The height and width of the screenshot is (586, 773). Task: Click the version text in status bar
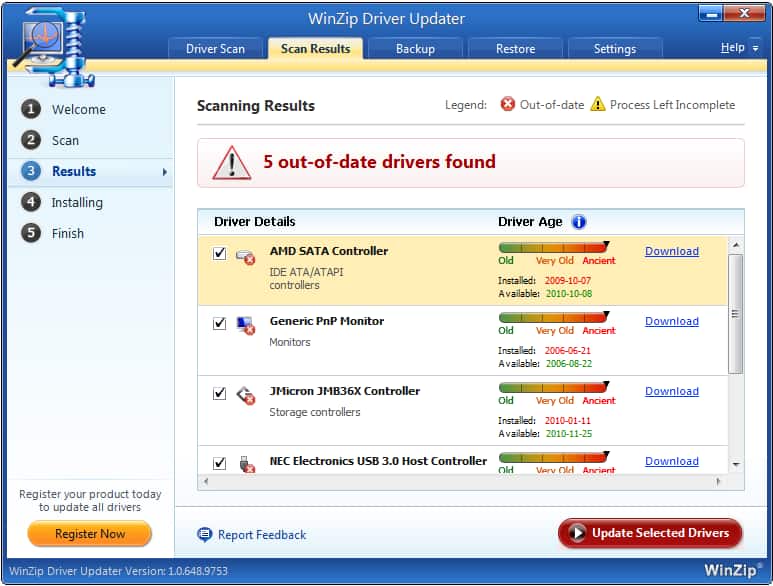click(118, 571)
